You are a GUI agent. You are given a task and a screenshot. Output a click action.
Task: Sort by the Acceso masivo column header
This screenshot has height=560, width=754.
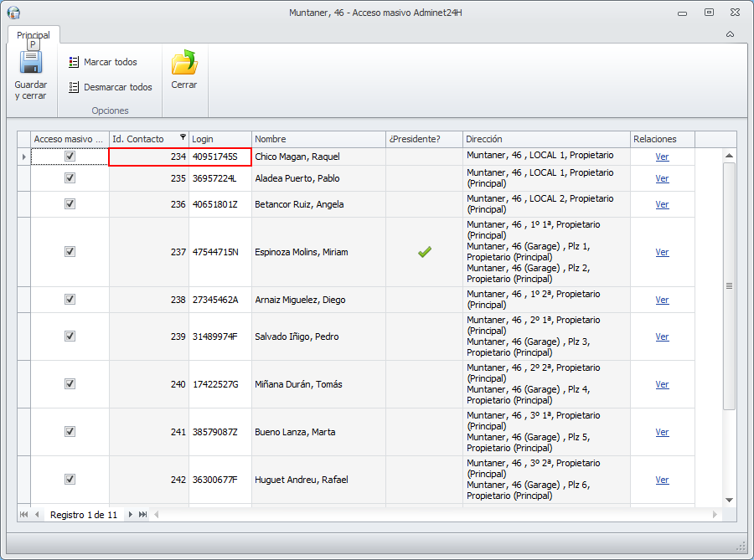[x=70, y=139]
